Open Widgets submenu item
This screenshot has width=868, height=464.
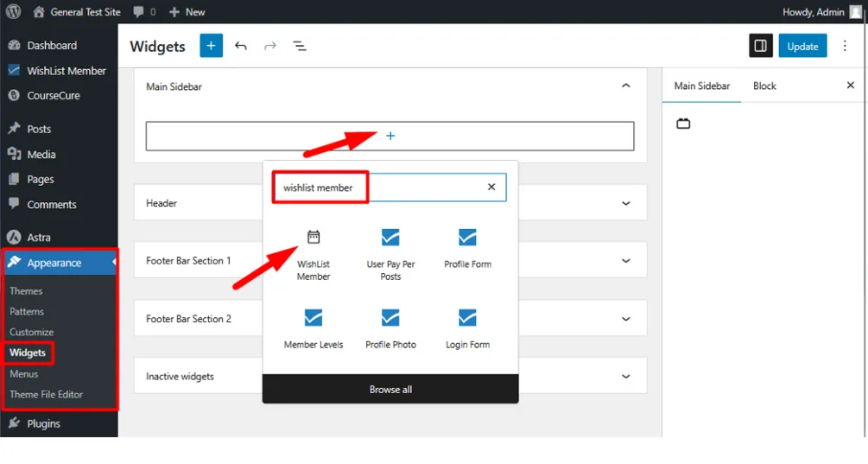tap(28, 353)
